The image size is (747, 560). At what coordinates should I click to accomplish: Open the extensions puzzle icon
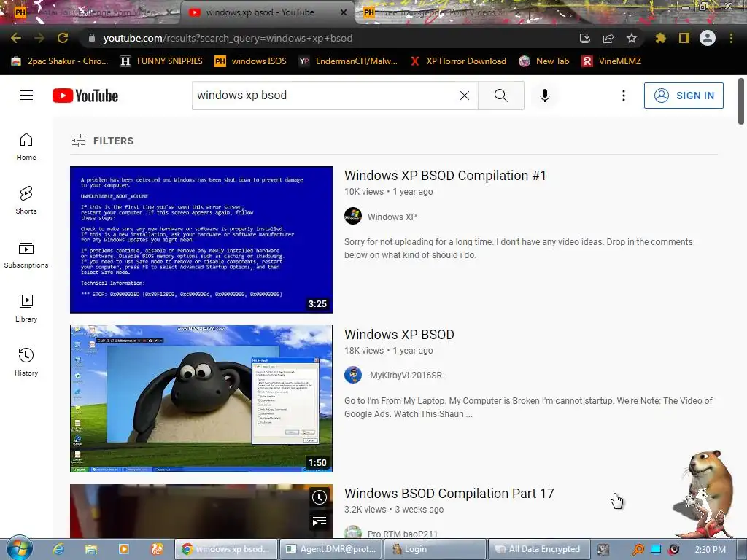click(x=661, y=38)
